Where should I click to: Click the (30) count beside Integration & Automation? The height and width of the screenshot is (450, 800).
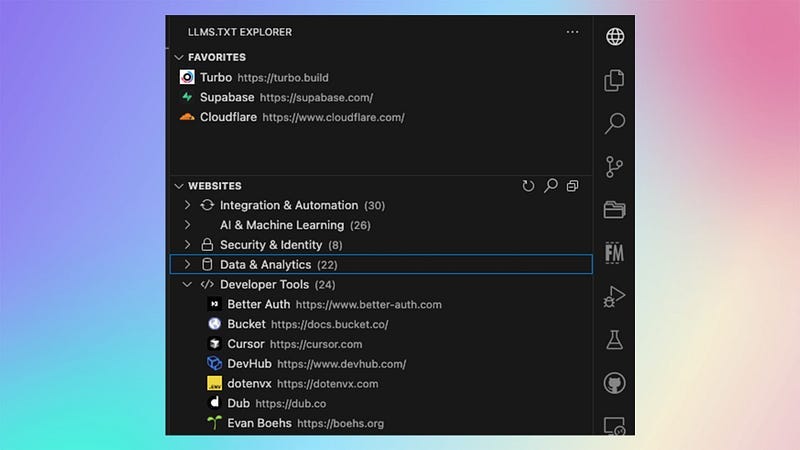pos(374,206)
